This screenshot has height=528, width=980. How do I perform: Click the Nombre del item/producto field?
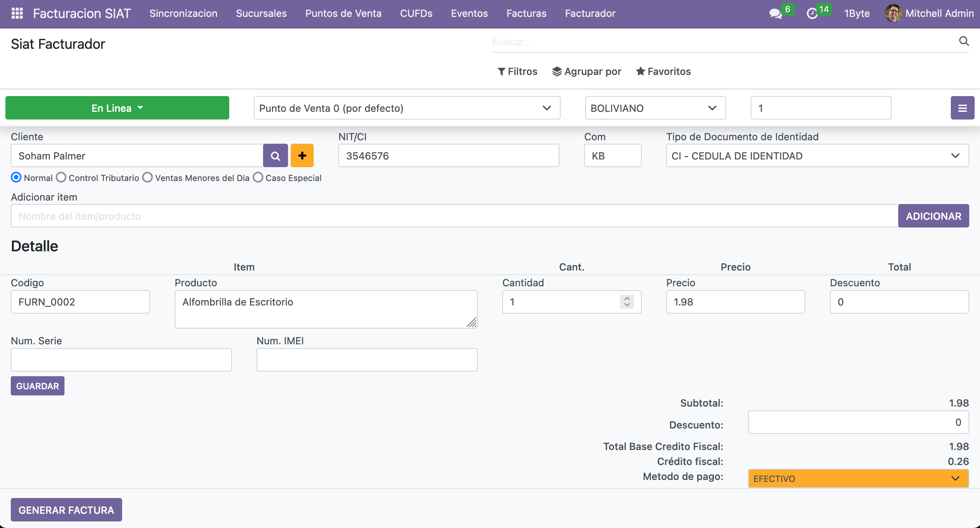(454, 216)
